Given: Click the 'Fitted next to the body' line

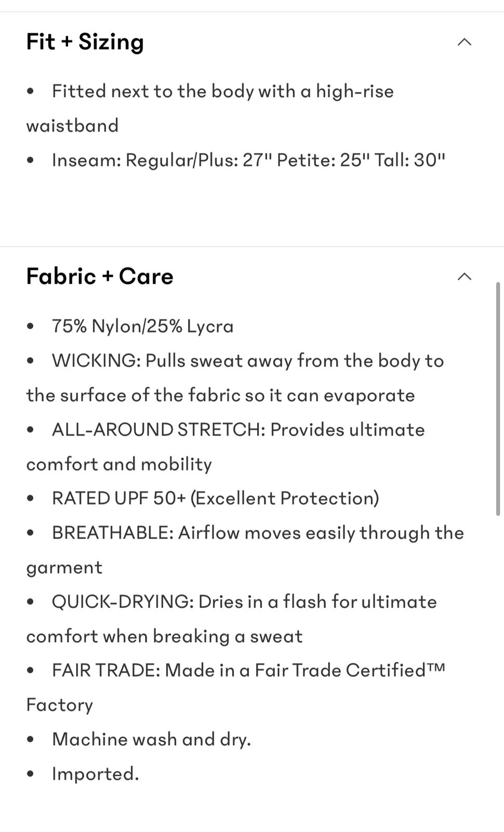Looking at the screenshot, I should pyautogui.click(x=210, y=108).
